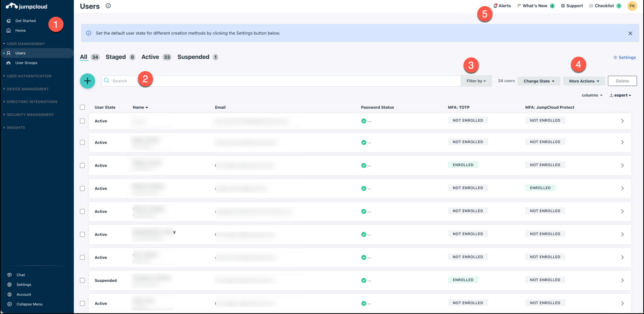Click the Support question mark icon
644x314 pixels.
click(563, 5)
